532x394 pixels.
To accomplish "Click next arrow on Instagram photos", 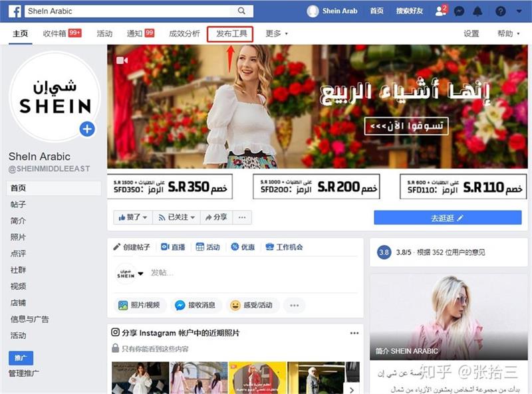I will (x=352, y=390).
